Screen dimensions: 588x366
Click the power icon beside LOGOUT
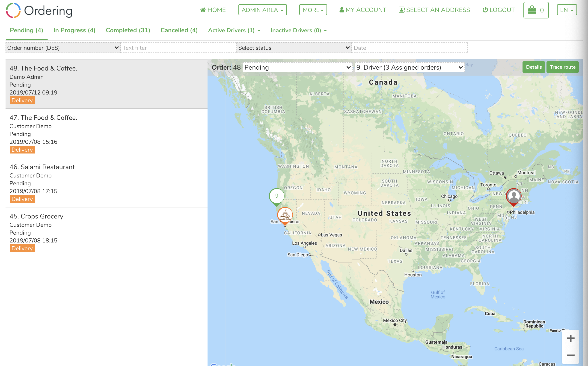pos(485,10)
